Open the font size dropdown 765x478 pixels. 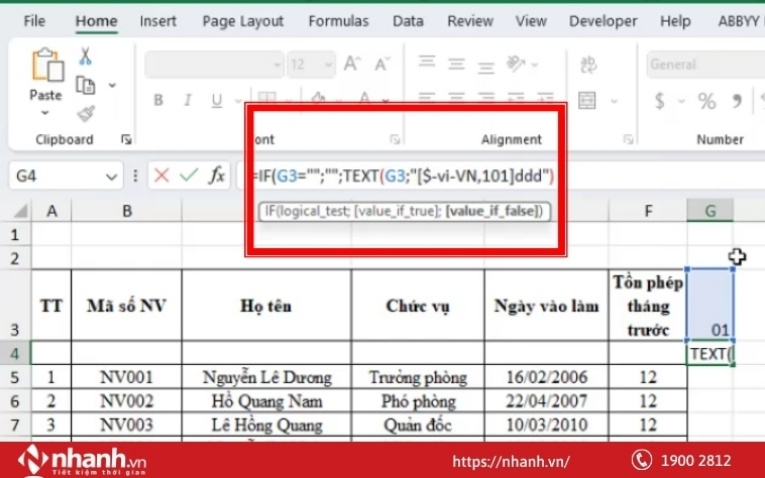[x=328, y=64]
